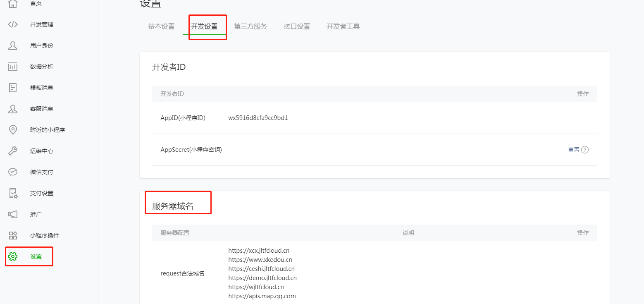644x304 pixels.
Task: Click the AppID value wx5916d8cfa9cc9bd1
Action: tap(258, 118)
